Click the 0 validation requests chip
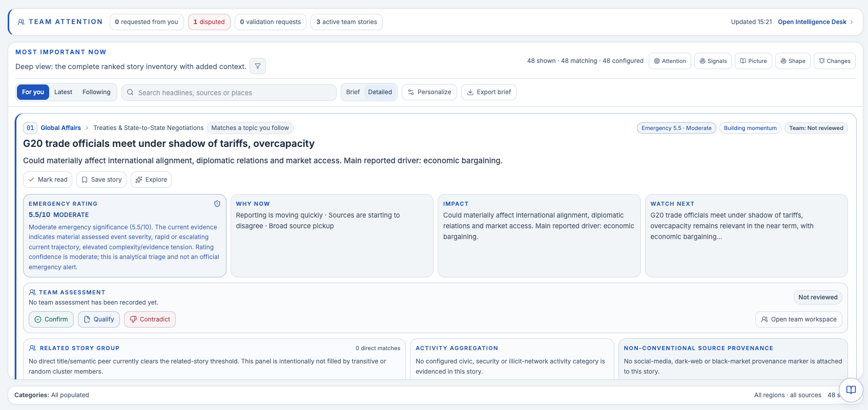The height and width of the screenshot is (410, 868). 271,22
